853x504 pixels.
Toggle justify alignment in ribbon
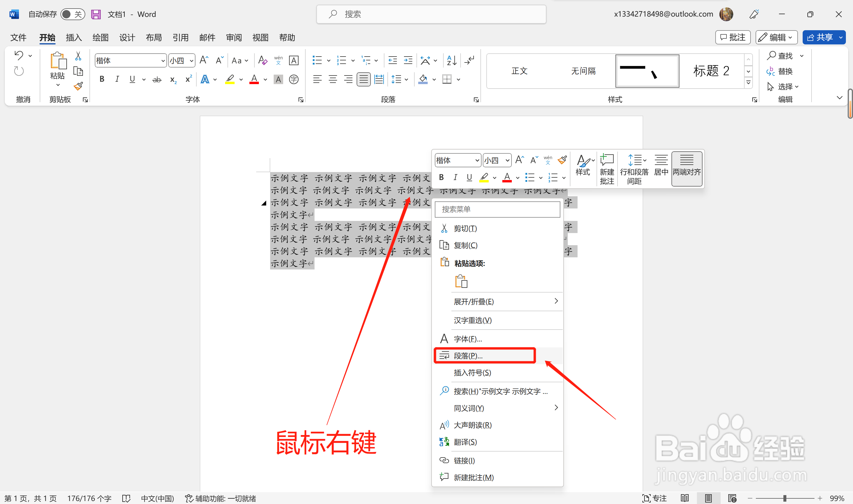point(363,79)
